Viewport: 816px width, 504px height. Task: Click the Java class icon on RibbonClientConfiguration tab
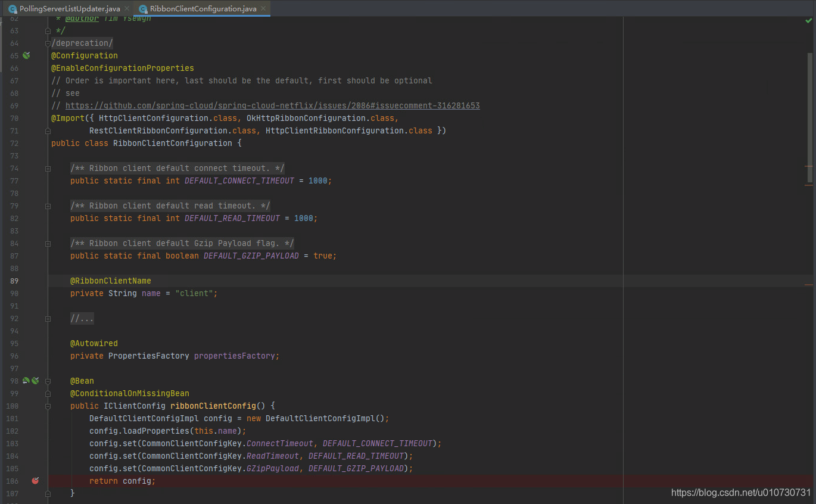(x=143, y=9)
